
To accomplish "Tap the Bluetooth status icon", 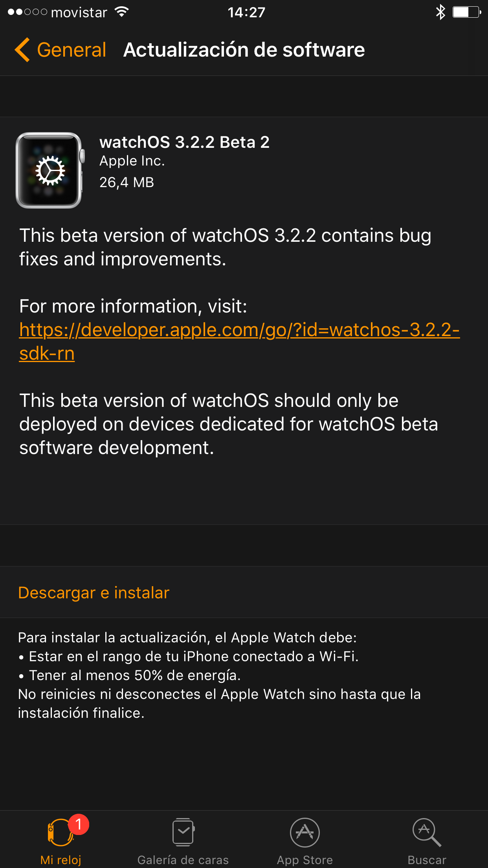I will (x=440, y=12).
